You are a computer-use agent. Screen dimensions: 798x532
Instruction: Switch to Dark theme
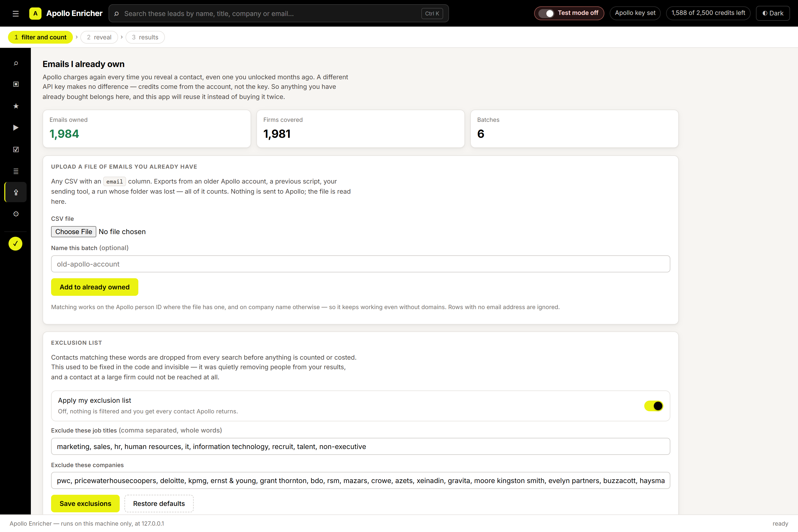click(773, 13)
